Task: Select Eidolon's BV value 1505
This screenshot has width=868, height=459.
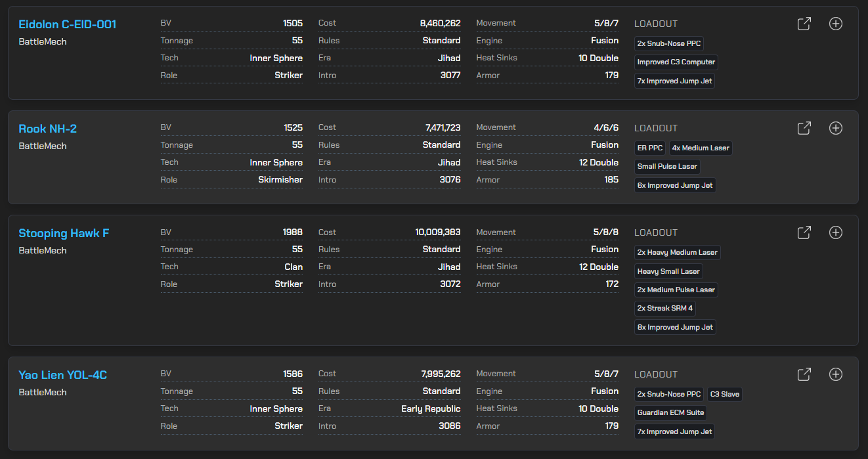Action: coord(293,23)
